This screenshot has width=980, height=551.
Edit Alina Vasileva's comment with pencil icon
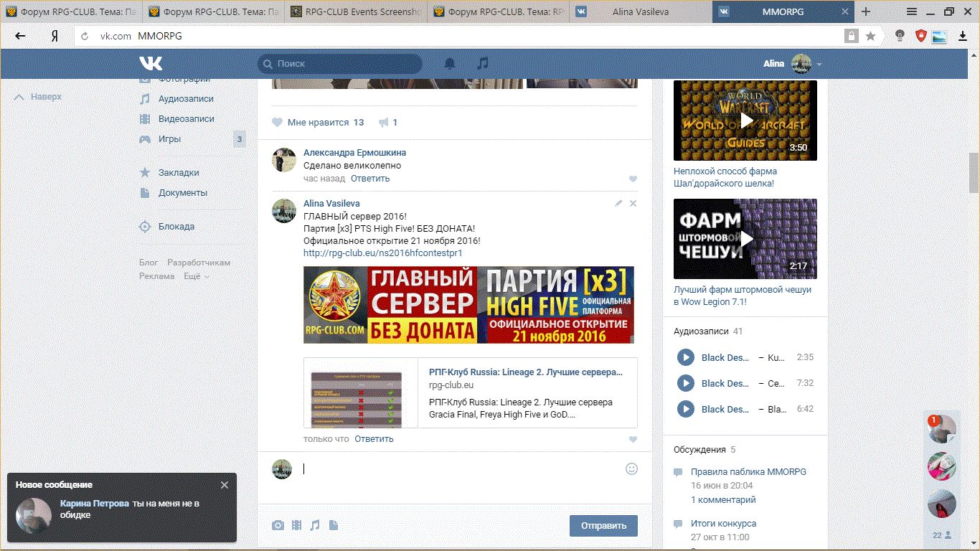[618, 204]
